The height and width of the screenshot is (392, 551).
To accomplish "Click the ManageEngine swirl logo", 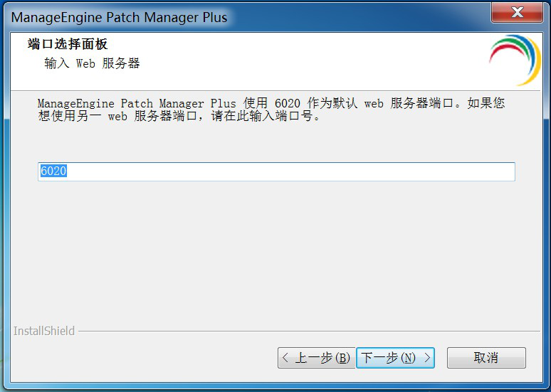I will (x=515, y=60).
